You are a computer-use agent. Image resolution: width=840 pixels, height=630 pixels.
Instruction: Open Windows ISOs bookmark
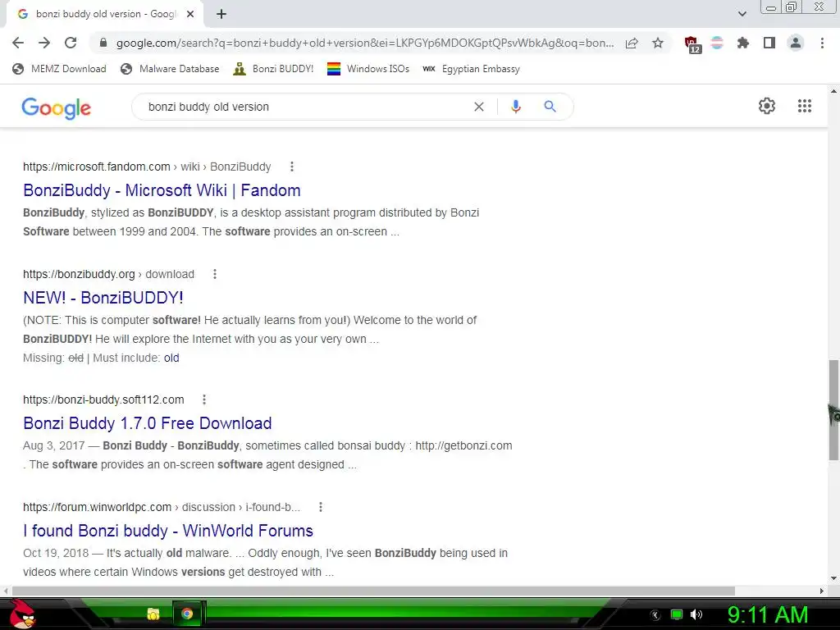click(368, 69)
